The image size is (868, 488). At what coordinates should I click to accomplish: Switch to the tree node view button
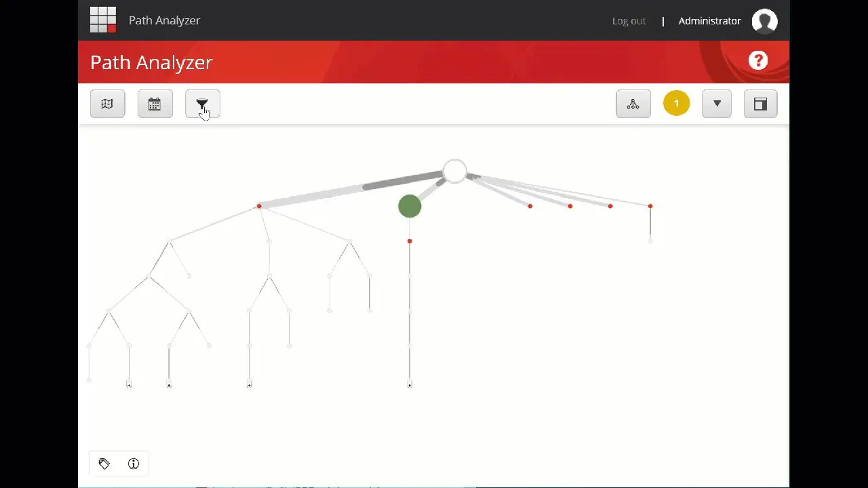pyautogui.click(x=633, y=104)
